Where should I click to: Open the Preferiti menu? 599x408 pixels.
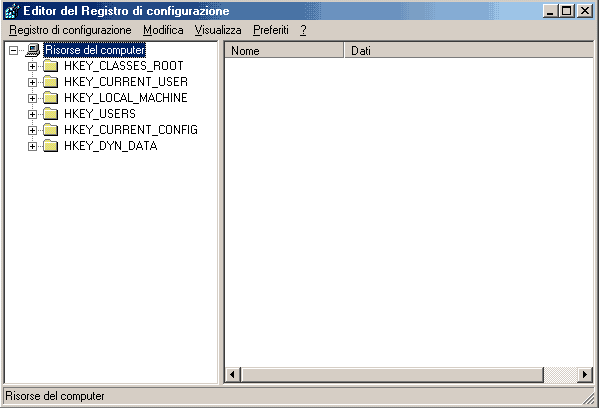tap(271, 30)
